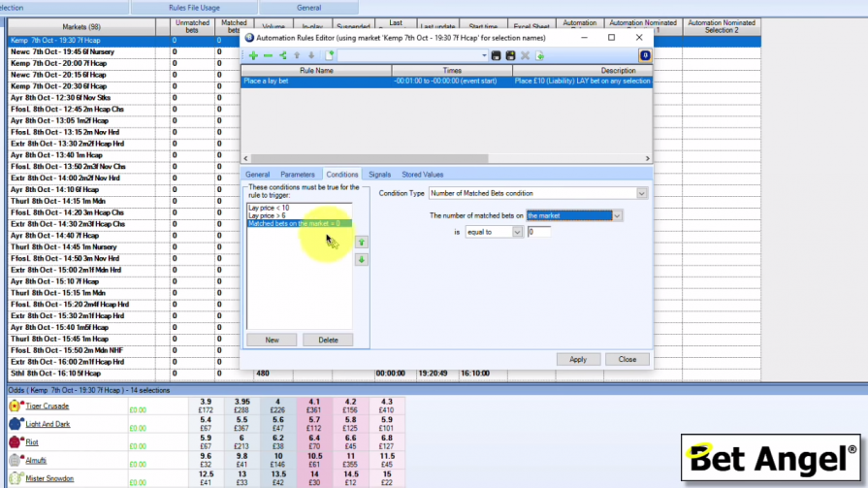Open the 'equal to' comparison dropdown
Screen dimensions: 868x488
pyautogui.click(x=517, y=232)
